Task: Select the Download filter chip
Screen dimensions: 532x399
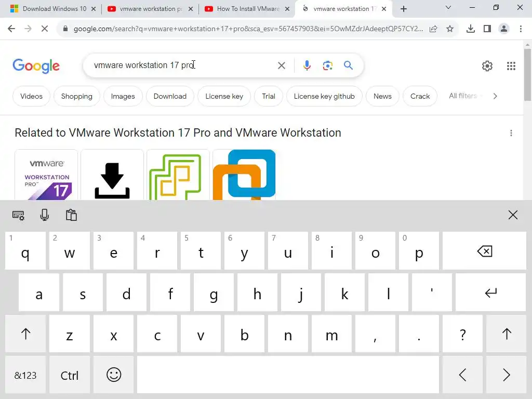Action: [x=170, y=96]
